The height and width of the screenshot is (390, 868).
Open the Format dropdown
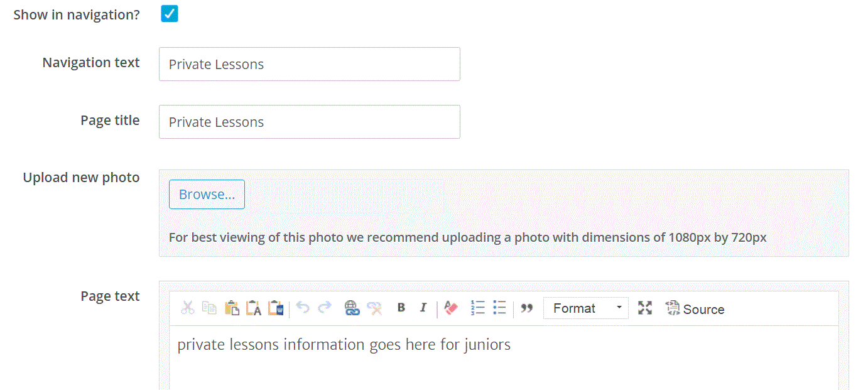(585, 308)
